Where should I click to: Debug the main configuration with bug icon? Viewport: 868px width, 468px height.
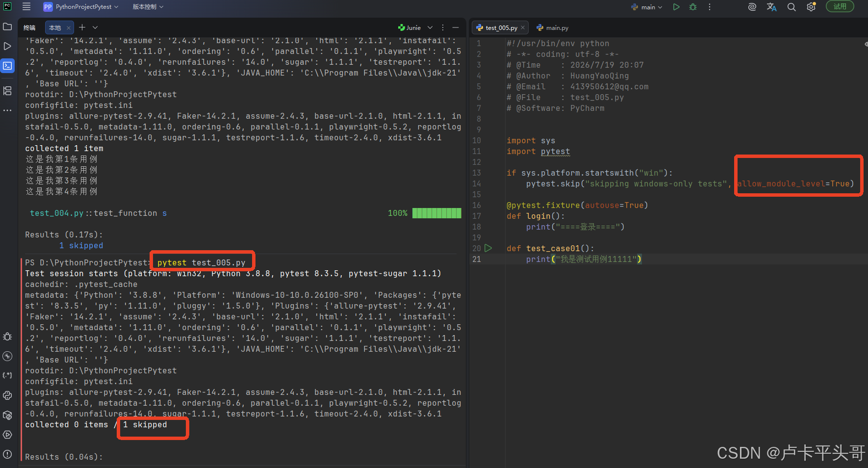693,7
